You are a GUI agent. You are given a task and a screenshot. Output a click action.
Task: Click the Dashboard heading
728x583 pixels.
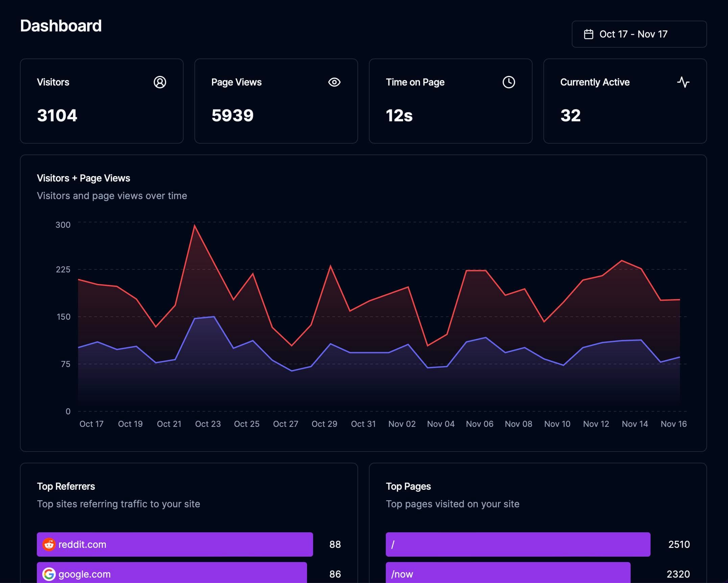coord(61,26)
